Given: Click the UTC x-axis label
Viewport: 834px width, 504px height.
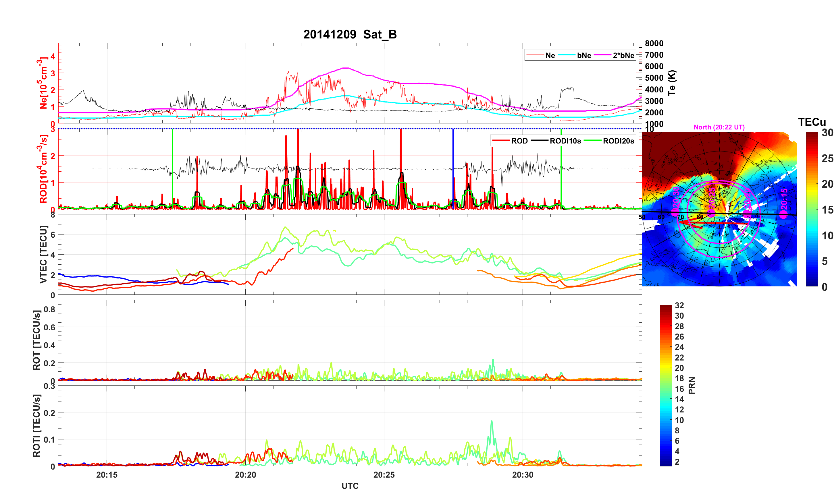Looking at the screenshot, I should pyautogui.click(x=350, y=486).
